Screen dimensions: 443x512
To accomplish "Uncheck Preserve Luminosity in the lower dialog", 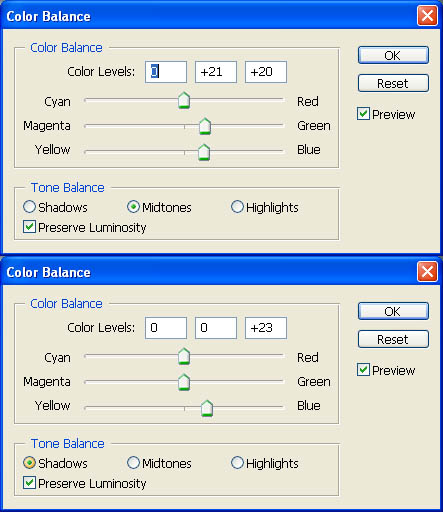I will (x=29, y=483).
